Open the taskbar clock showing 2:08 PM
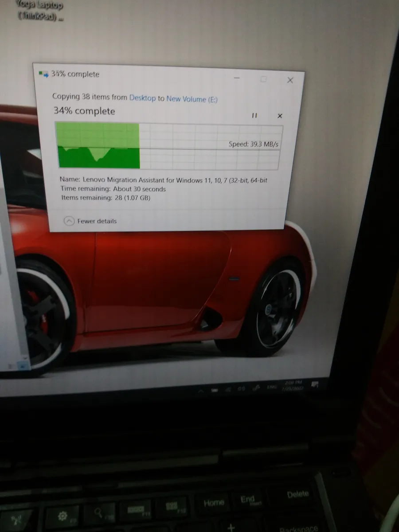 [293, 385]
